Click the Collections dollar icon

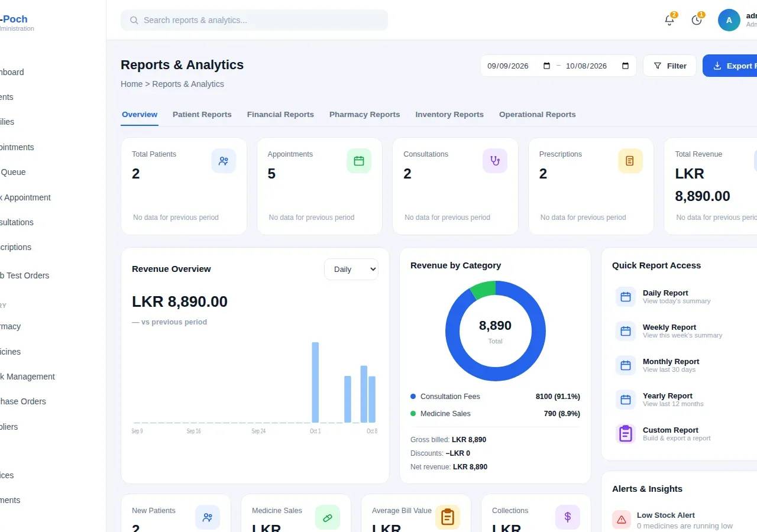click(x=568, y=517)
